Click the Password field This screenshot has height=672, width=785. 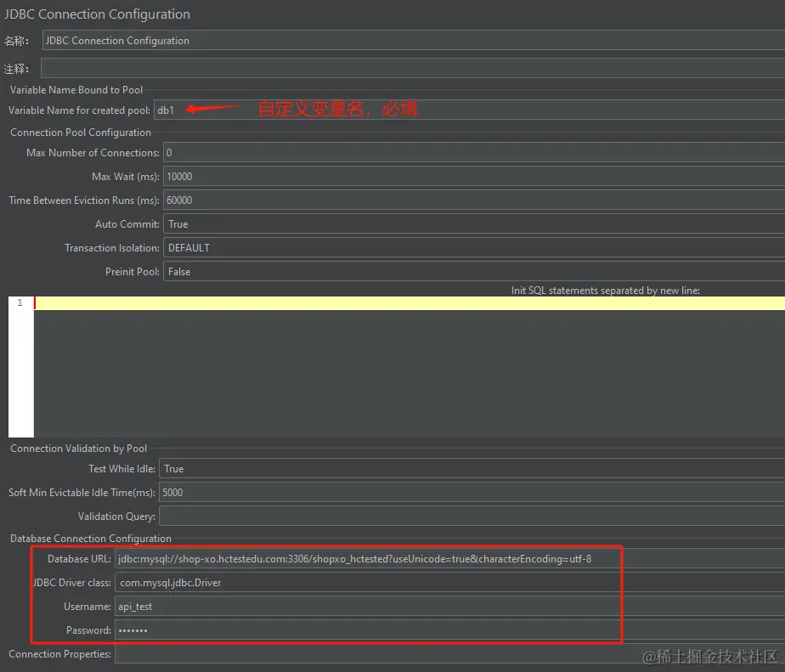coord(449,630)
